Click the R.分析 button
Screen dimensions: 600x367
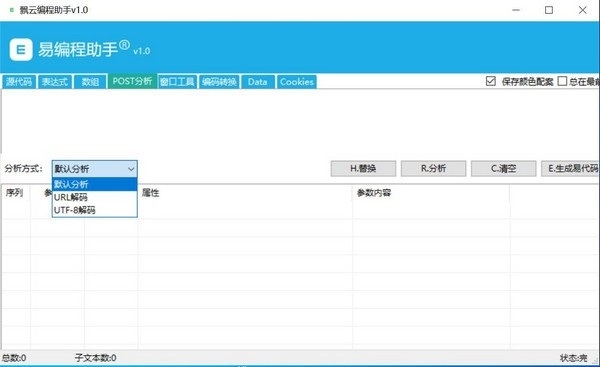pyautogui.click(x=433, y=168)
